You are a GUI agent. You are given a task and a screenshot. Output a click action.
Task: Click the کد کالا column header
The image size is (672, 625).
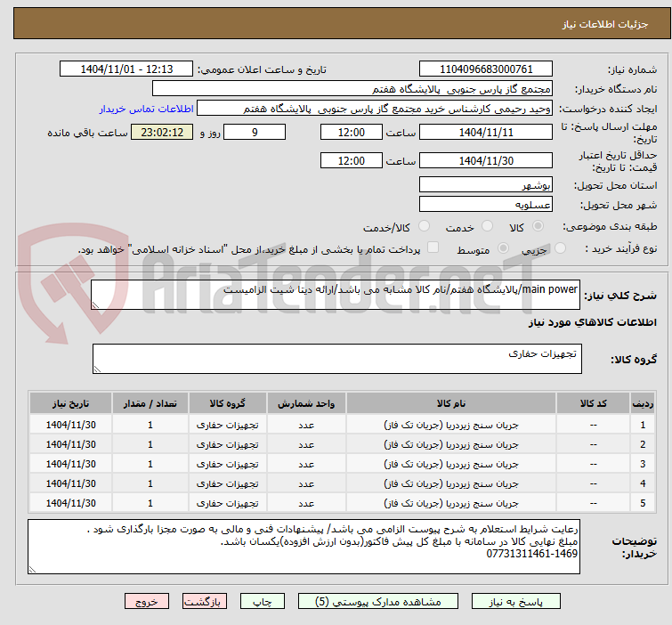pos(593,403)
